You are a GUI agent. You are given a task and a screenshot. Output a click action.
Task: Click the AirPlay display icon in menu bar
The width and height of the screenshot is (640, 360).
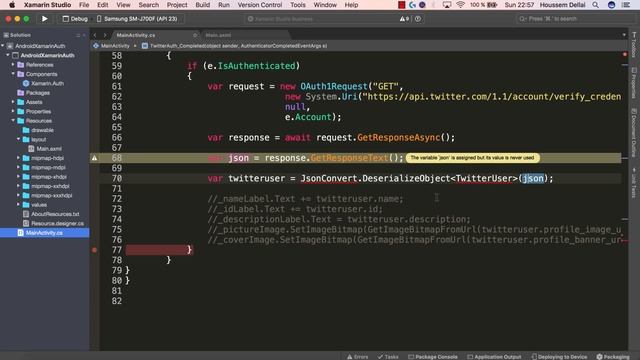coord(447,5)
